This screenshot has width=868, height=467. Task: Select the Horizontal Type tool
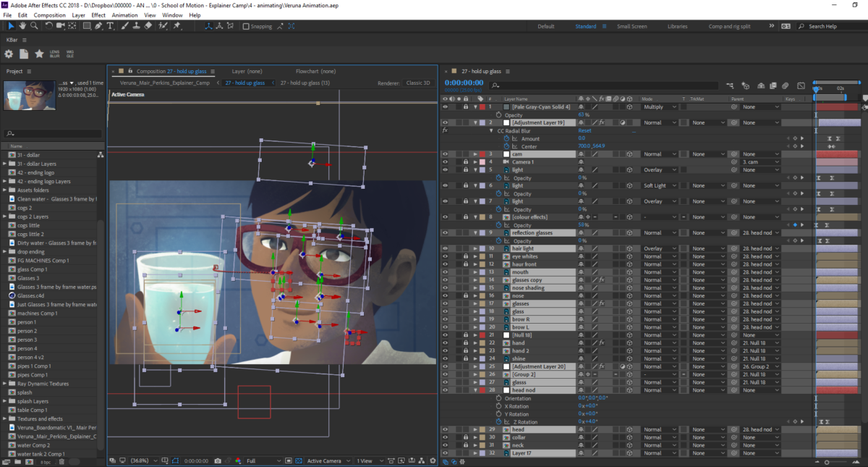[110, 26]
